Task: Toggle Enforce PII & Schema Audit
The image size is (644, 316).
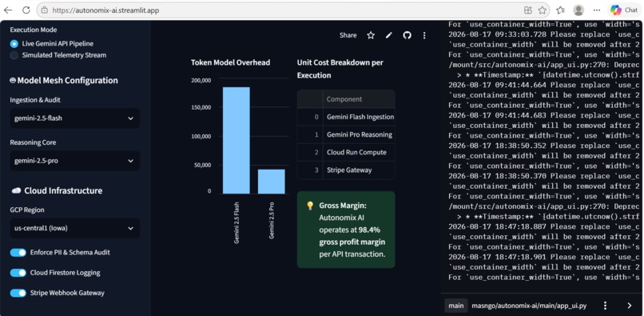Action: [18, 253]
